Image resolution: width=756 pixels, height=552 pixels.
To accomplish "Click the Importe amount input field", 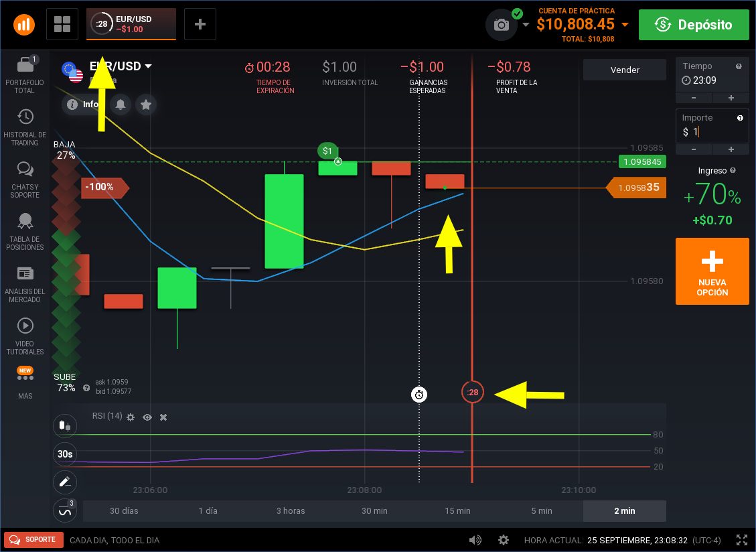I will (x=712, y=126).
